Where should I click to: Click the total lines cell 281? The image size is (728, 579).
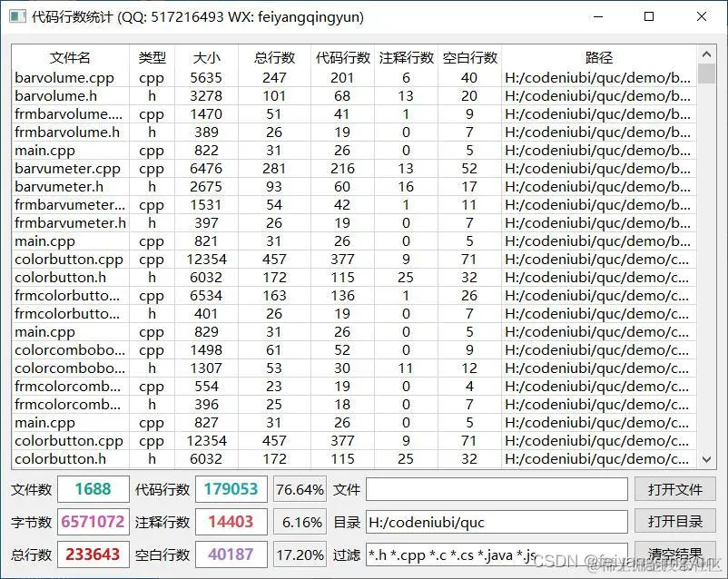(274, 169)
